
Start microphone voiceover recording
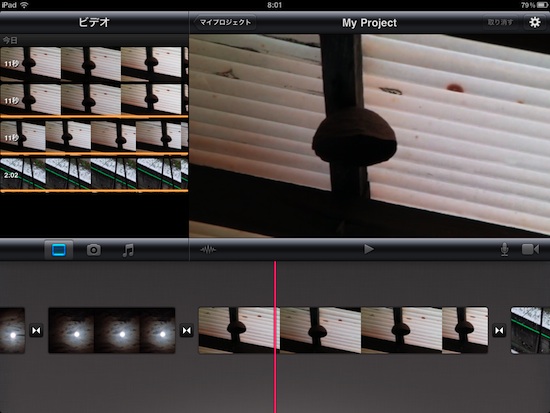click(x=504, y=249)
